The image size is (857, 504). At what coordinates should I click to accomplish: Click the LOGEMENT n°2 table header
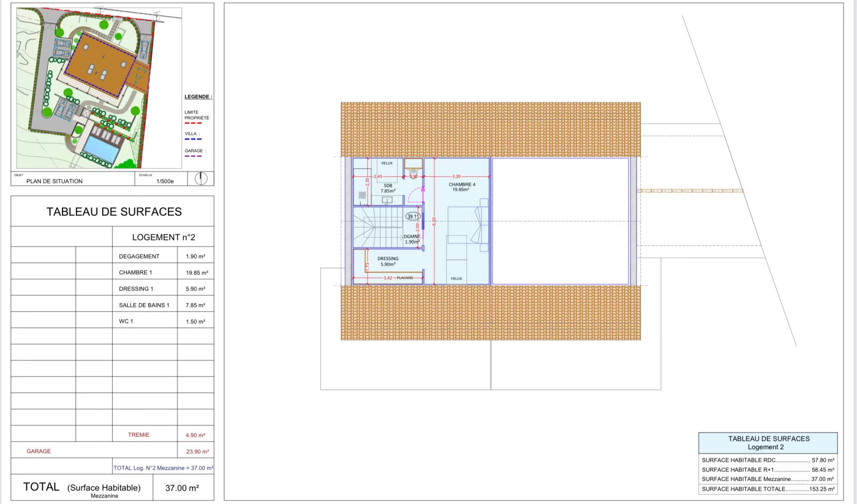coord(163,237)
